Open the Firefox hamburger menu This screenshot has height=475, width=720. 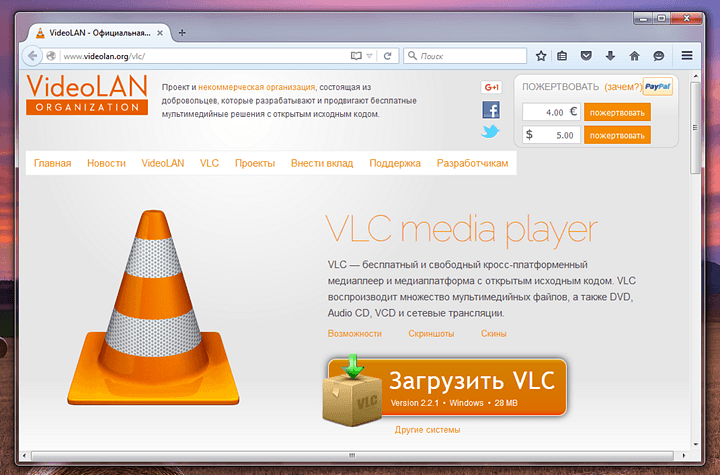pyautogui.click(x=687, y=56)
